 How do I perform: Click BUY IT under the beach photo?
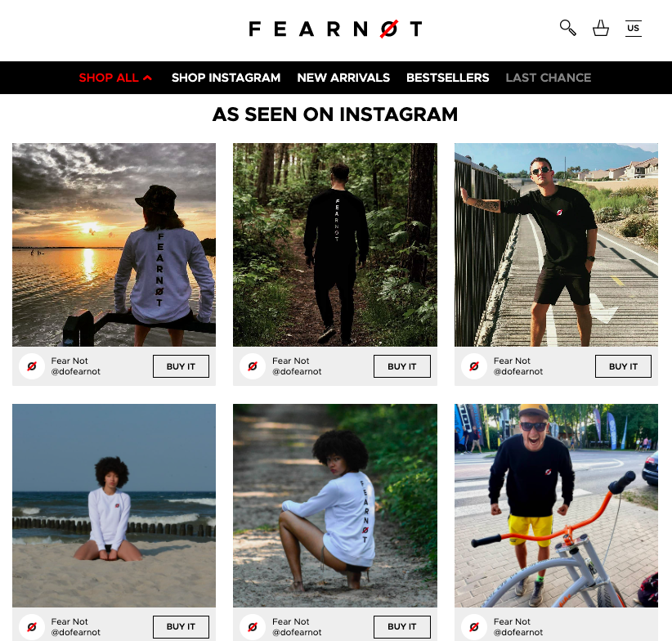181,627
